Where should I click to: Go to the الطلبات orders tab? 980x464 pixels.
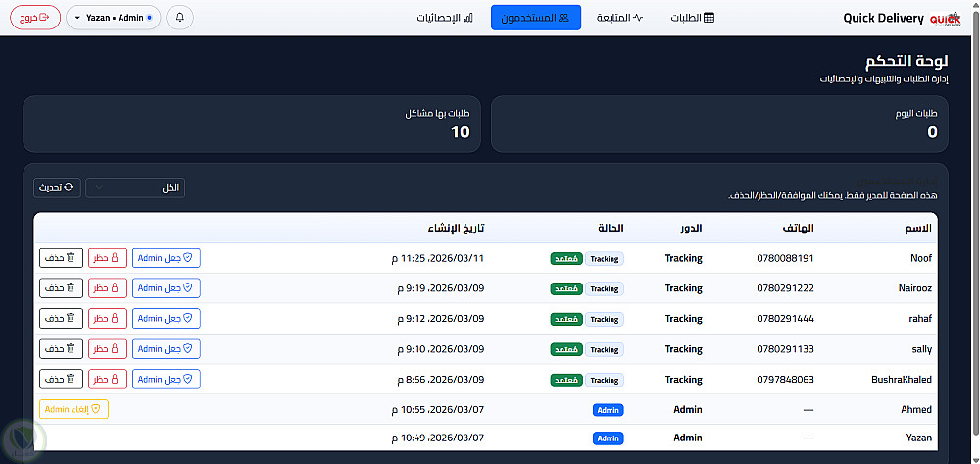693,18
